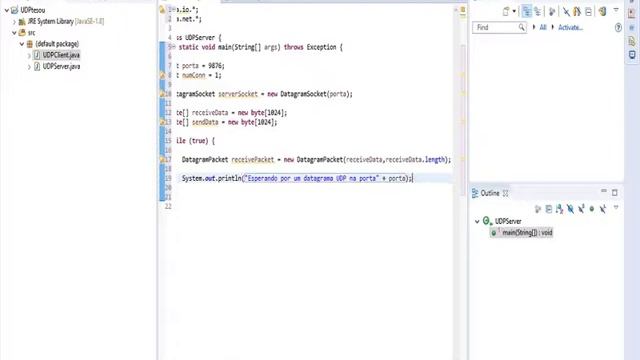Select the src source folder

31,33
